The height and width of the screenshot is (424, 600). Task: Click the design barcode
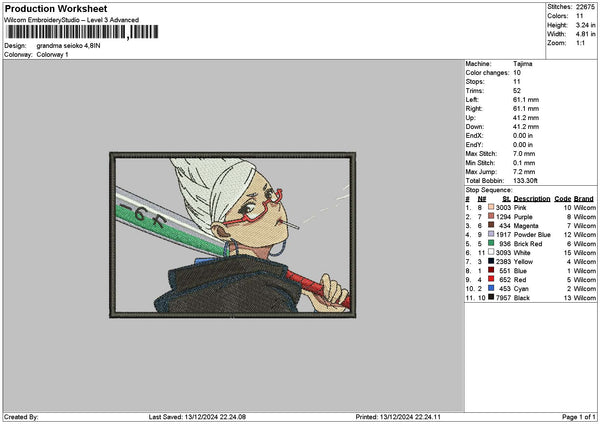83,32
